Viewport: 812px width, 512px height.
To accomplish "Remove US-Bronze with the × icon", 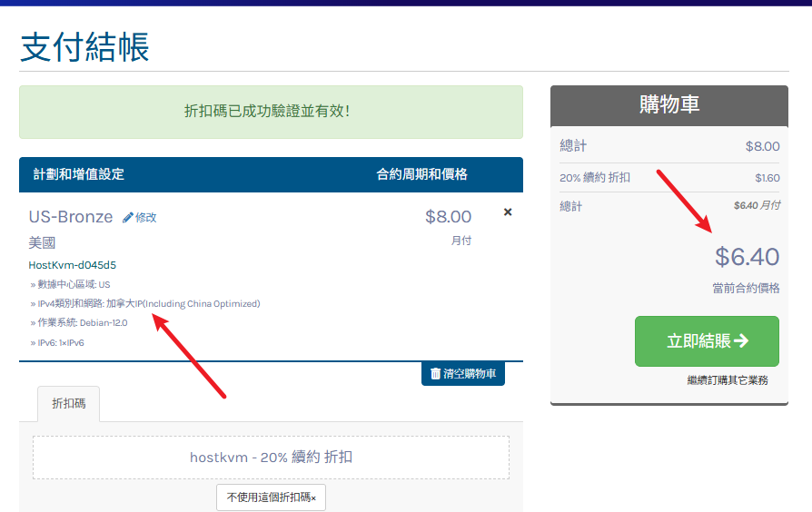I will click(508, 212).
